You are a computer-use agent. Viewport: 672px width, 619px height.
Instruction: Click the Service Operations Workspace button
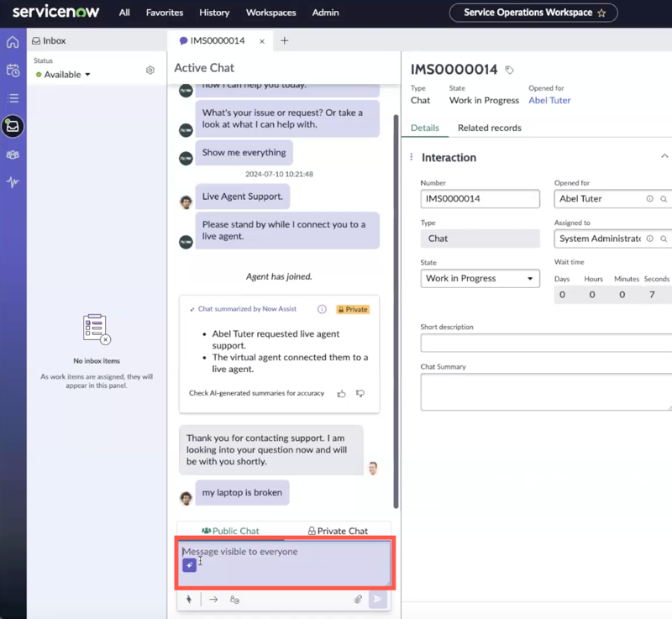[533, 13]
